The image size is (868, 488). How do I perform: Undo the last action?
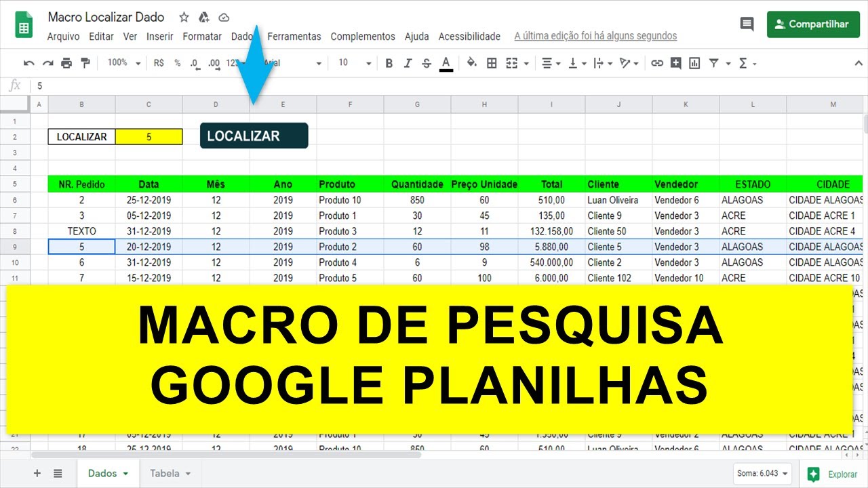28,63
